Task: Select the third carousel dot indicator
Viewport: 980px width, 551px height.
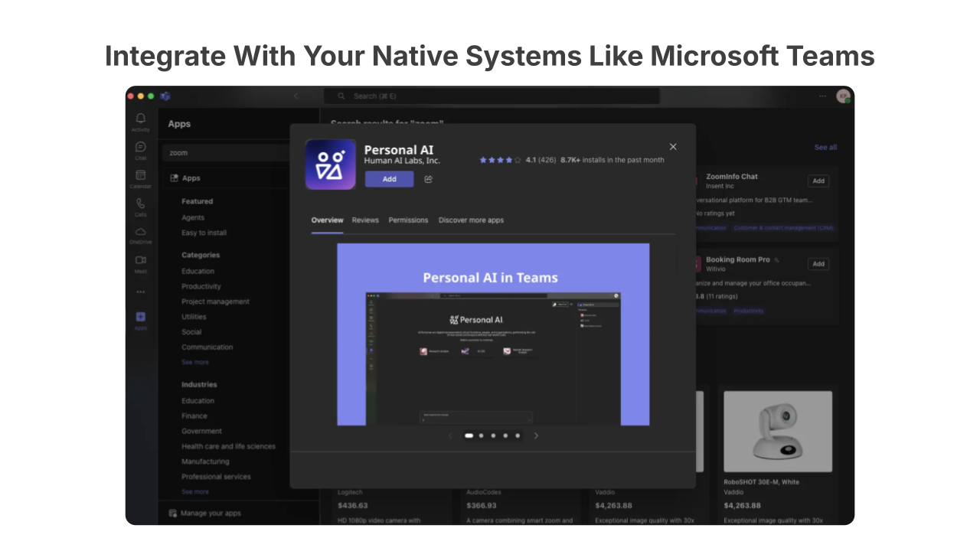Action: pyautogui.click(x=493, y=435)
